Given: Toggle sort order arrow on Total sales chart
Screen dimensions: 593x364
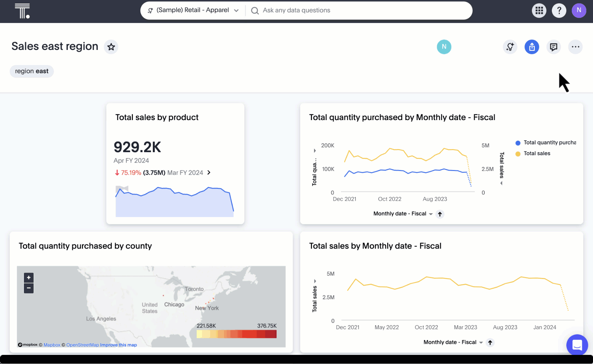Looking at the screenshot, I should [490, 342].
